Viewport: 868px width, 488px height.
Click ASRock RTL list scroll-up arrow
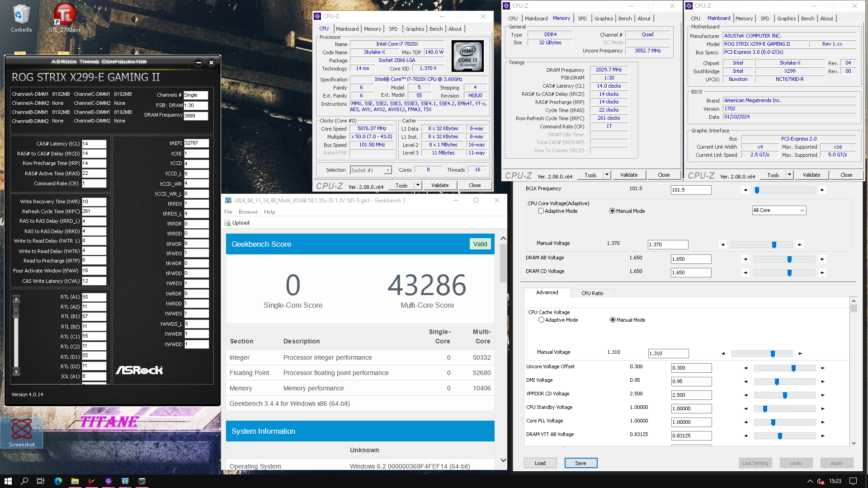[x=16, y=299]
